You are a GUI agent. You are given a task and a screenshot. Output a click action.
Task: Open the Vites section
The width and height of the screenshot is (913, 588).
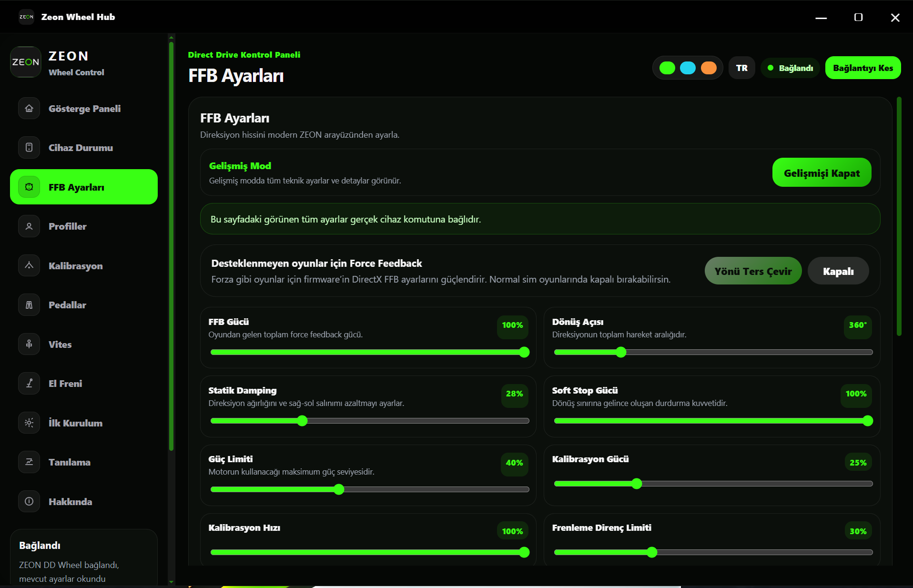pyautogui.click(x=84, y=344)
